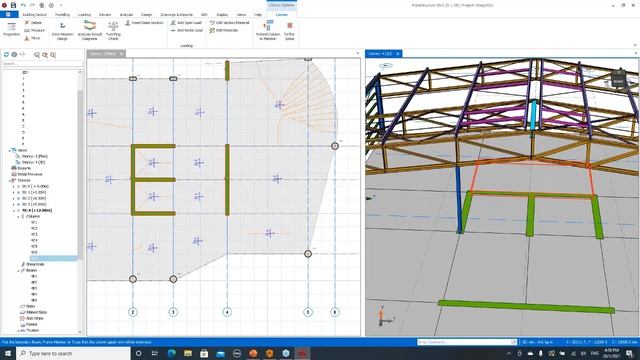Open the Building Setout ribbon tab
The image size is (640, 360).
pos(34,15)
